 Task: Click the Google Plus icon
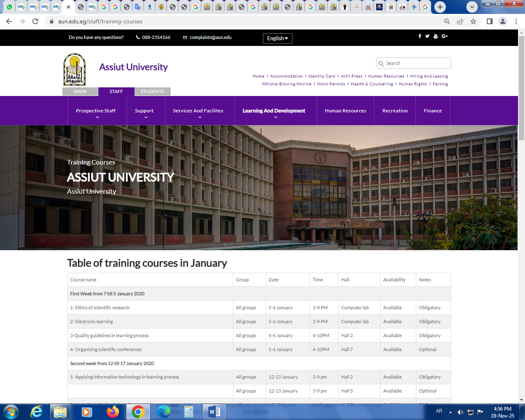pyautogui.click(x=445, y=36)
